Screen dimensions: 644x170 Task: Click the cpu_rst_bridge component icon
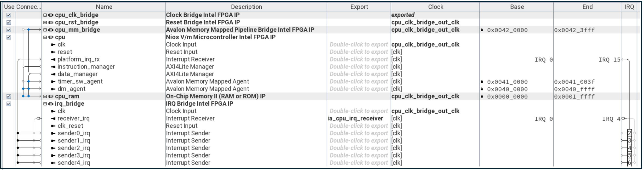coord(51,22)
